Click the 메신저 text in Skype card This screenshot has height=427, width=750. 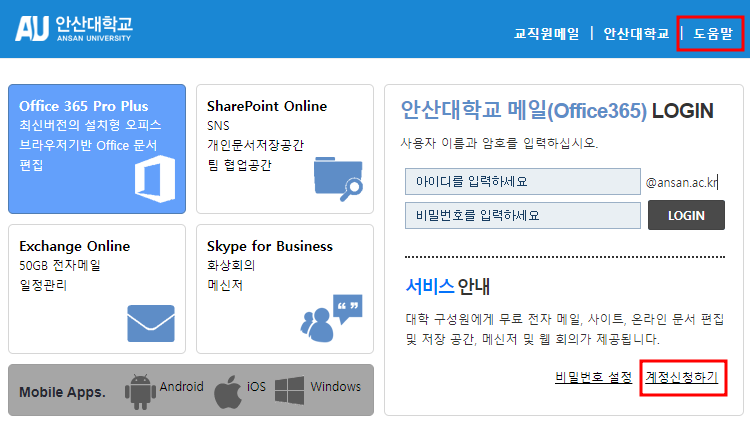click(225, 285)
